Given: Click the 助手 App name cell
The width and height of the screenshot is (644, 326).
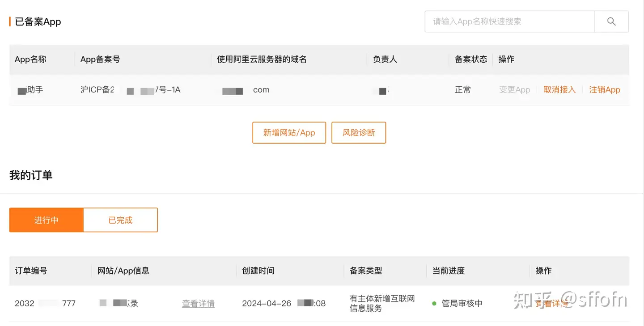Looking at the screenshot, I should pyautogui.click(x=30, y=90).
